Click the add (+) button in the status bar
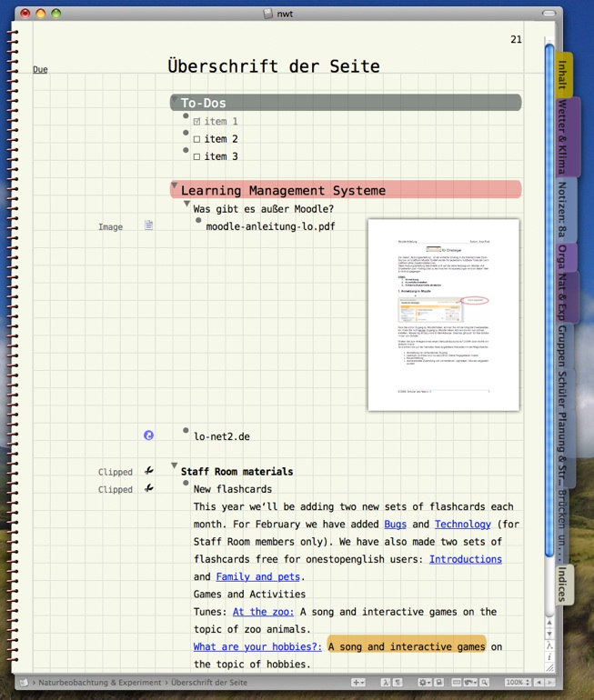This screenshot has width=594, height=700. (358, 682)
